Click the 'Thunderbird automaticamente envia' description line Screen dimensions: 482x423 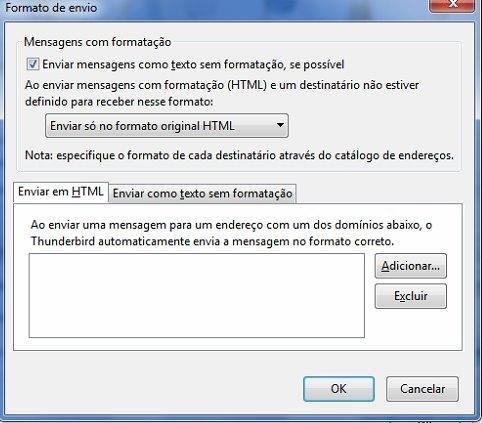(212, 241)
